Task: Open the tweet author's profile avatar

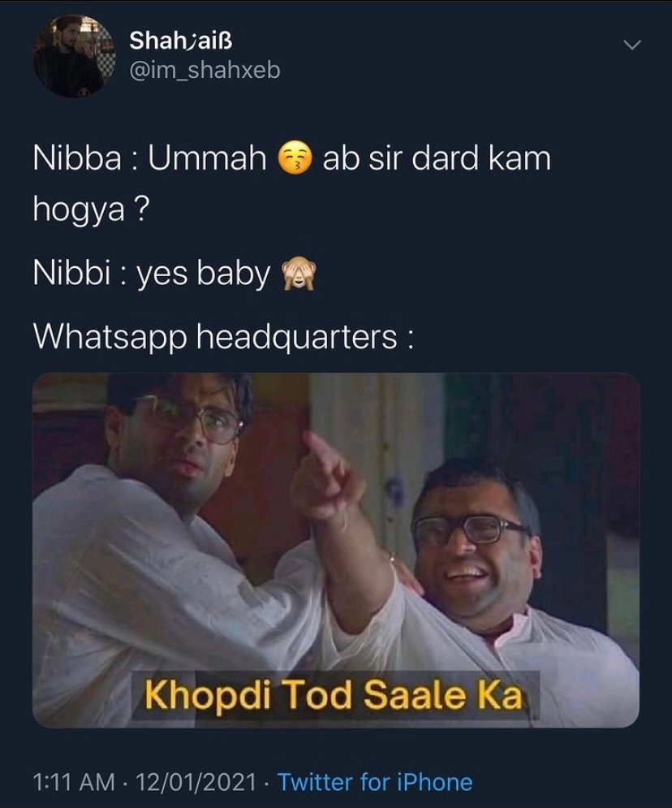Action: tap(74, 56)
